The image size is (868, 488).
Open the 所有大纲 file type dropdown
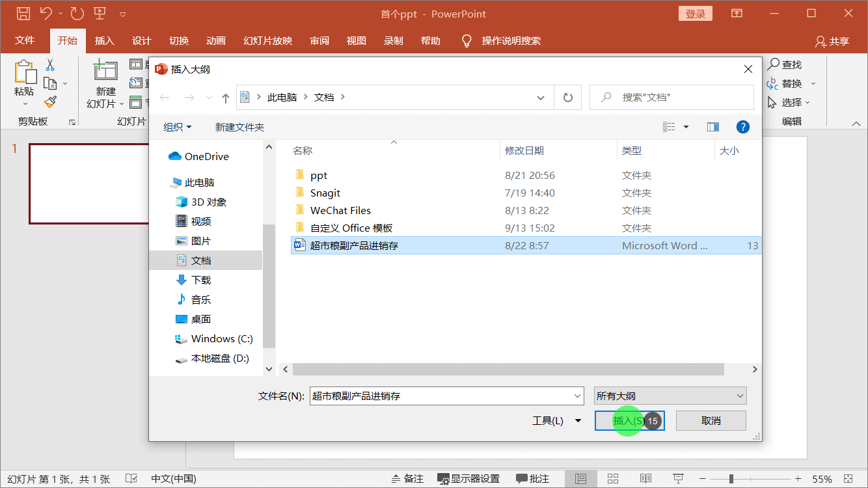(x=670, y=396)
